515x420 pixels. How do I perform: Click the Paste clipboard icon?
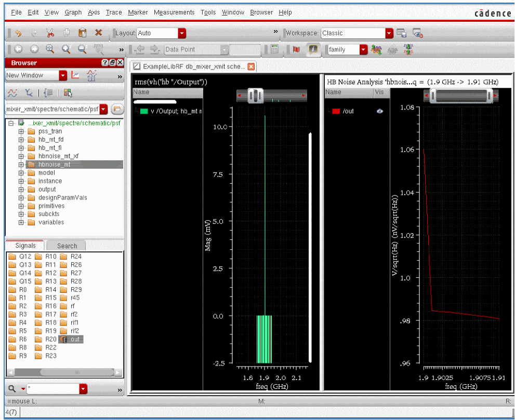pyautogui.click(x=82, y=33)
